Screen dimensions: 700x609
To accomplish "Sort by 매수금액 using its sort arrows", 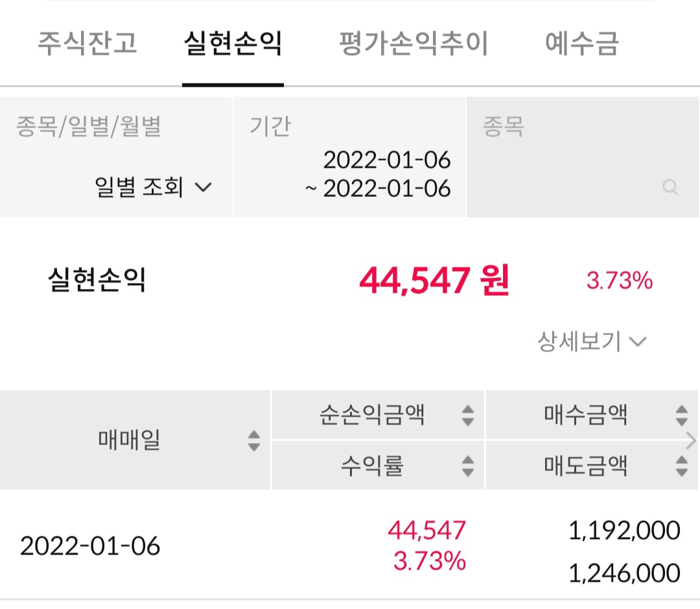I will [x=681, y=415].
